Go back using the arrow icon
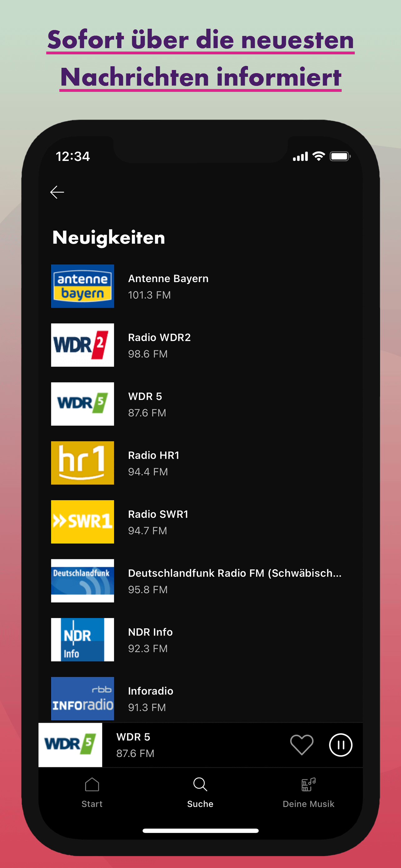This screenshot has width=401, height=868. (57, 192)
